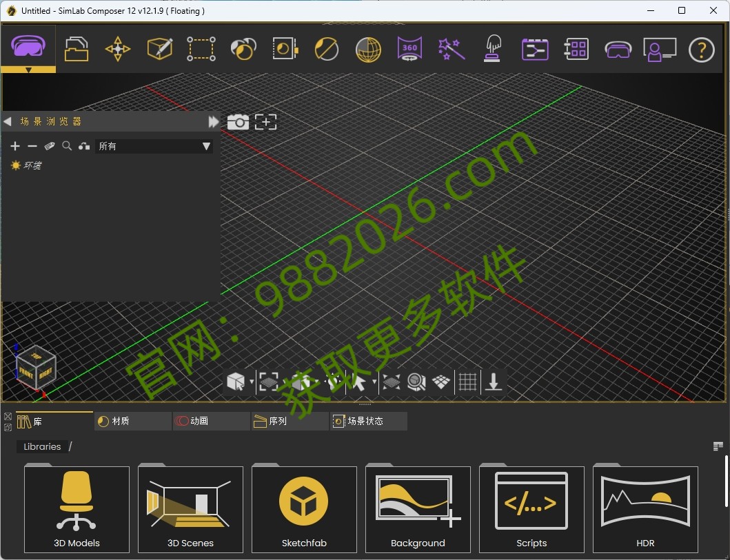Close bottom panel with small X icon
The image size is (730, 560).
(8, 416)
